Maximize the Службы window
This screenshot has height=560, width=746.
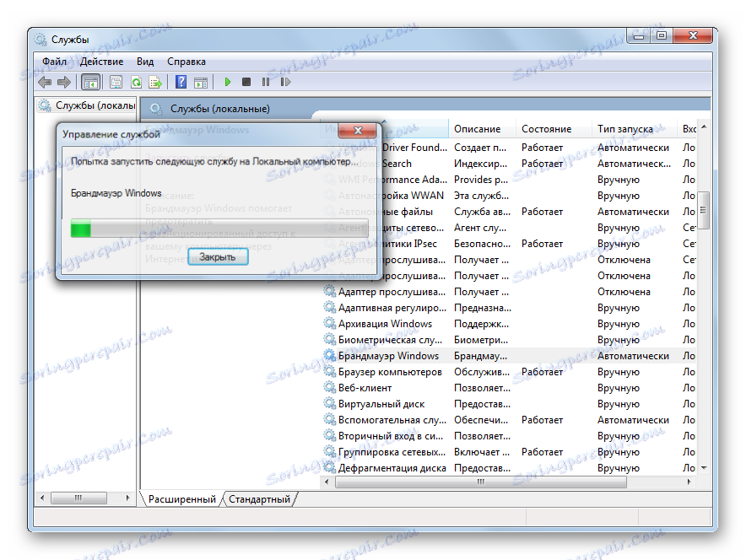click(x=662, y=35)
